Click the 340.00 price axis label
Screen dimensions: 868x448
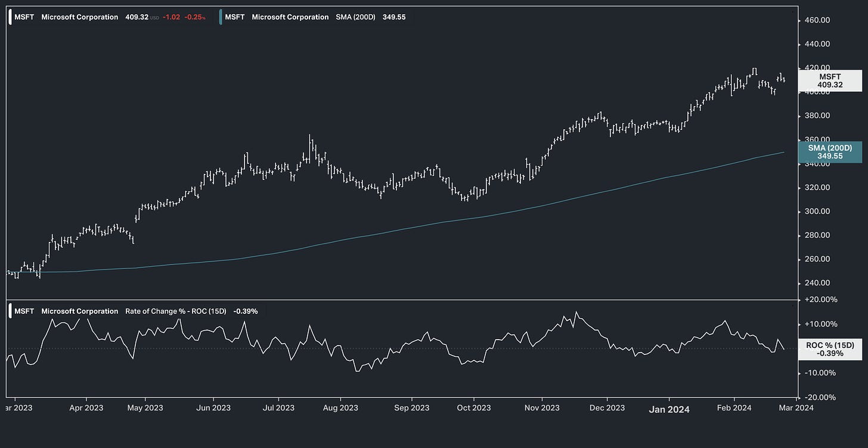pyautogui.click(x=817, y=163)
